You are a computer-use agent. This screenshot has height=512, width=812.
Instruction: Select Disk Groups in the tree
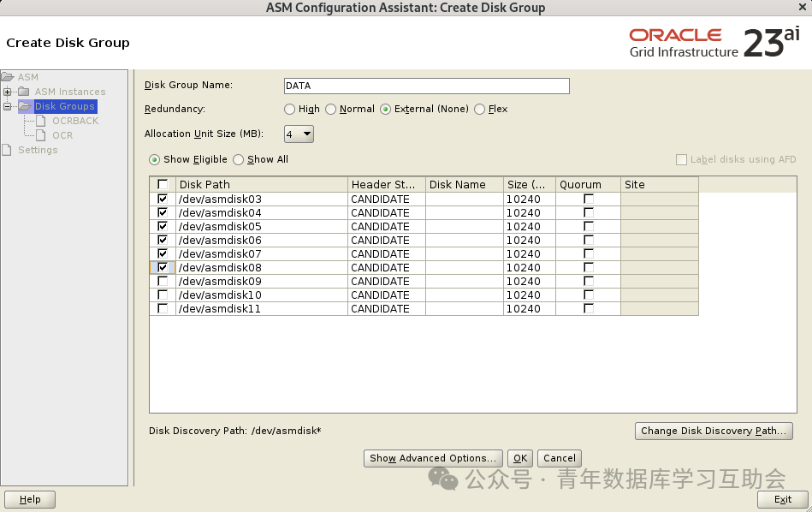coord(65,106)
